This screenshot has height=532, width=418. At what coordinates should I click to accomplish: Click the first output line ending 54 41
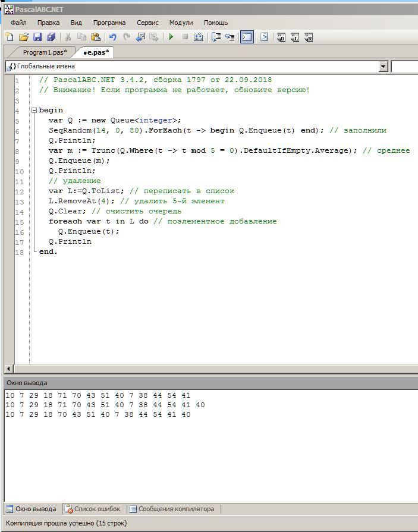[x=98, y=395]
